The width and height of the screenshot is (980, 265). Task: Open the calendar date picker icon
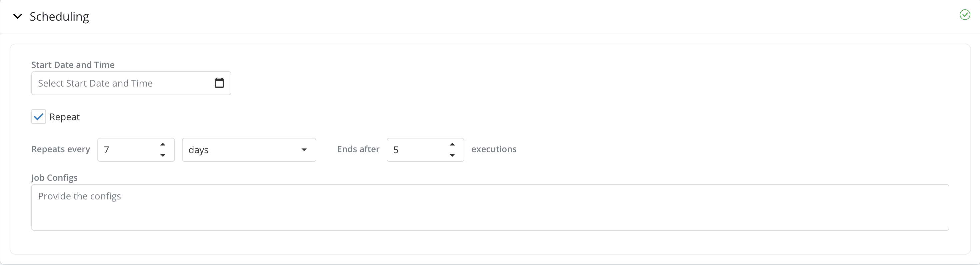[x=219, y=83]
